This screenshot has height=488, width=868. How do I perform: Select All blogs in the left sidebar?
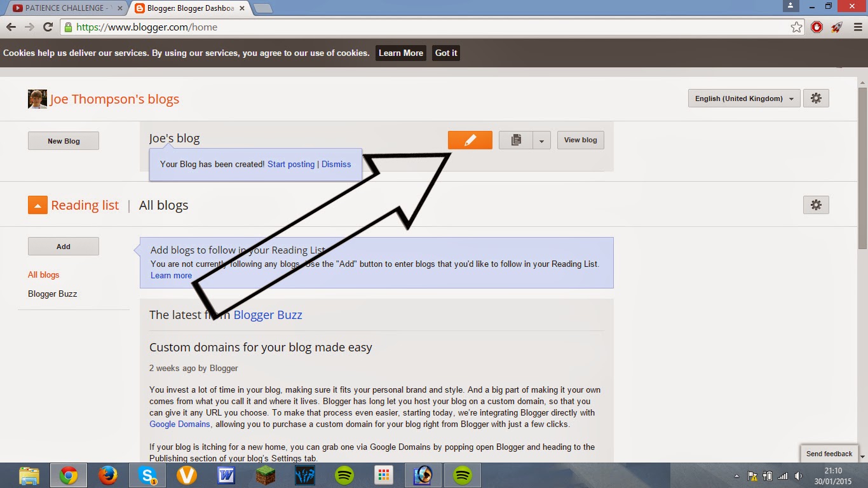click(44, 275)
